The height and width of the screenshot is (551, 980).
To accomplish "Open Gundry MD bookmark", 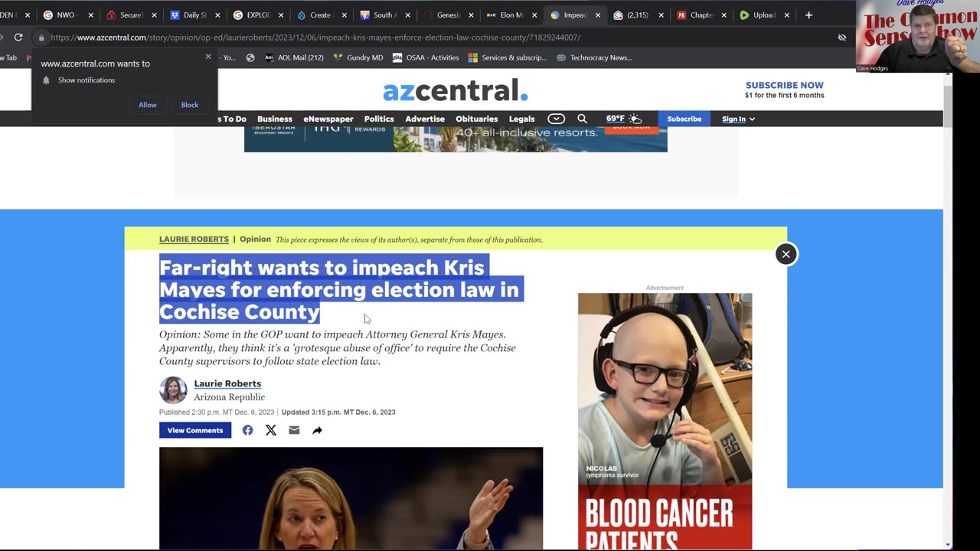I will pyautogui.click(x=358, y=57).
